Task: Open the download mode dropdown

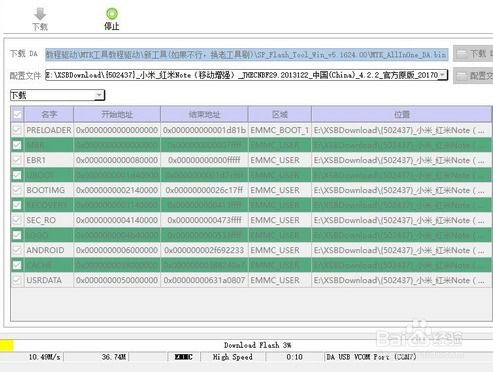Action: tap(57, 95)
